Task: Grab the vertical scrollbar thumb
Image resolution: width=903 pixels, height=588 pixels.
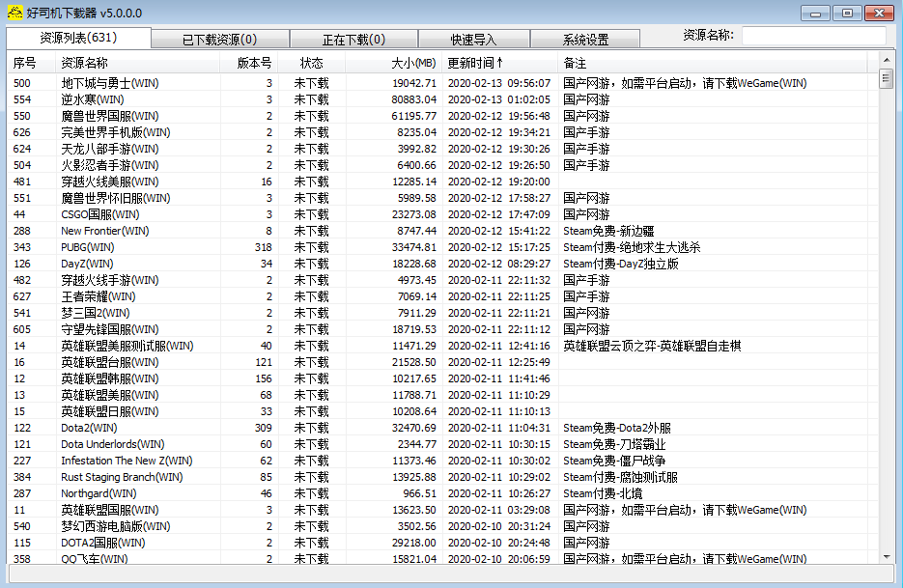Action: click(x=887, y=78)
